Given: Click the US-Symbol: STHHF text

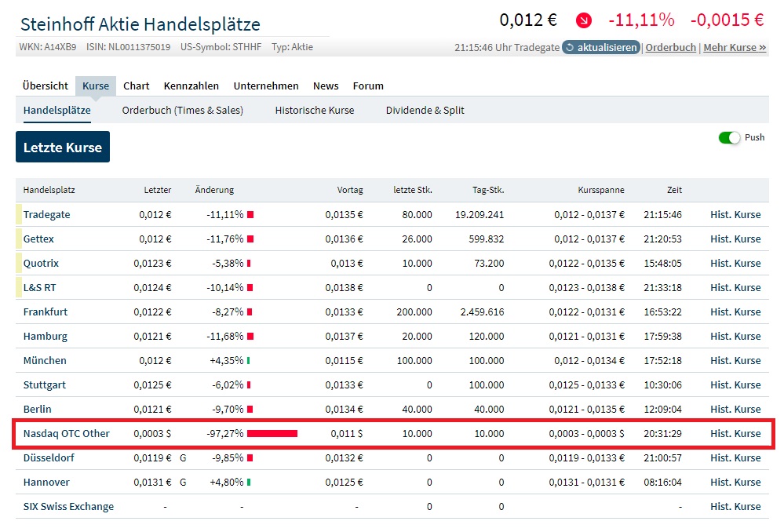Looking at the screenshot, I should (221, 47).
